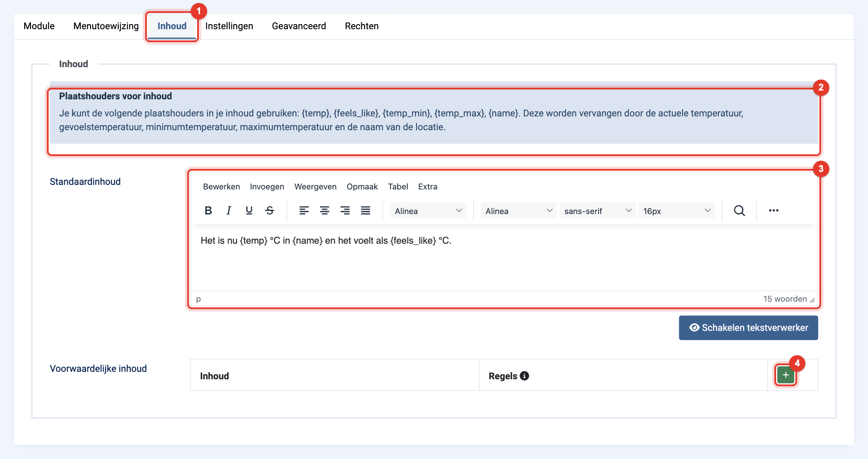Screen dimensions: 868x459
Task: Open the Module tab
Action: tap(39, 26)
